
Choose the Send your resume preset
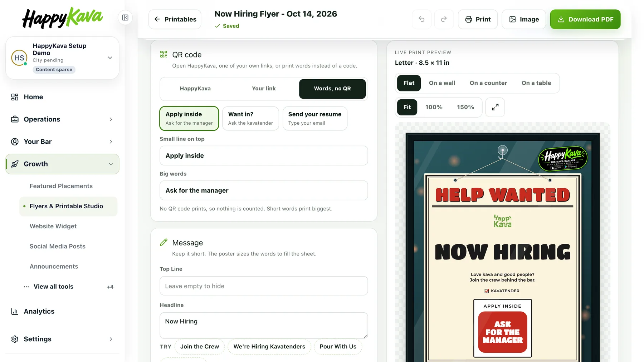(315, 118)
